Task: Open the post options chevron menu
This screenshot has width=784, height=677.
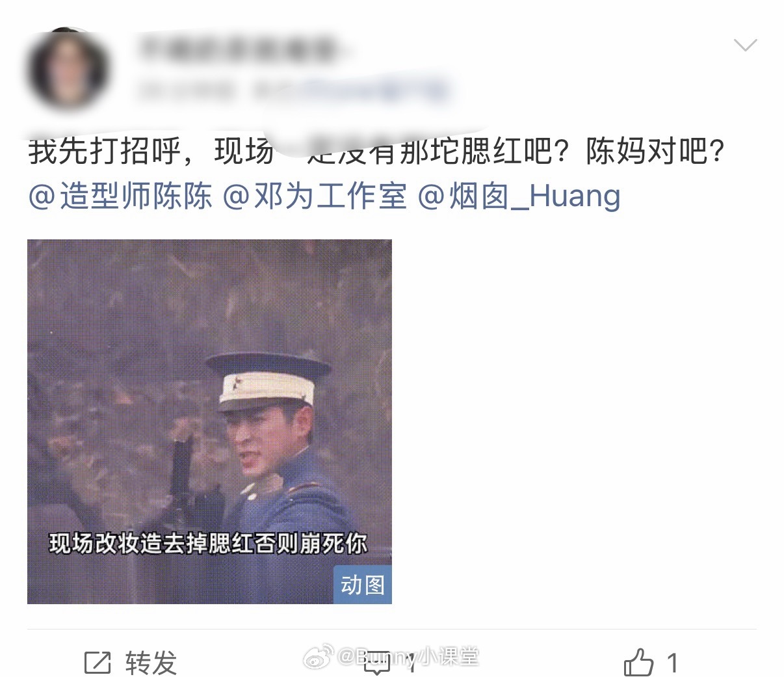Action: (x=744, y=45)
